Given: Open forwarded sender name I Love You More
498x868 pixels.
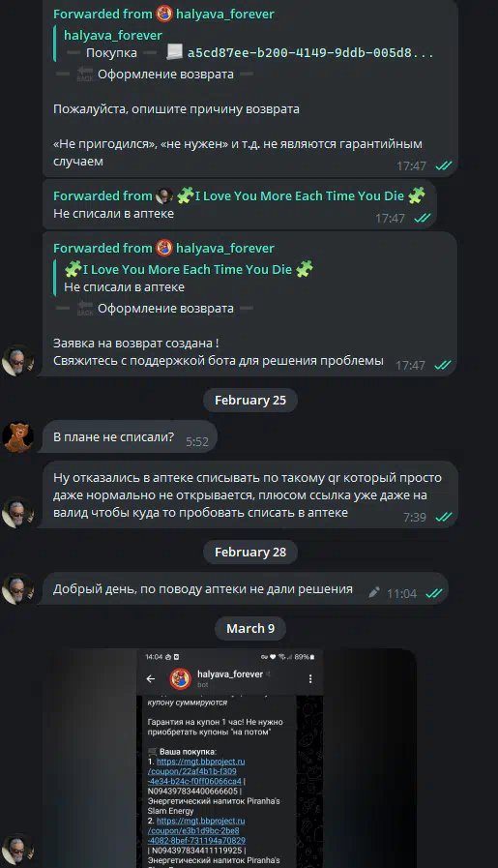Looking at the screenshot, I should 300,195.
